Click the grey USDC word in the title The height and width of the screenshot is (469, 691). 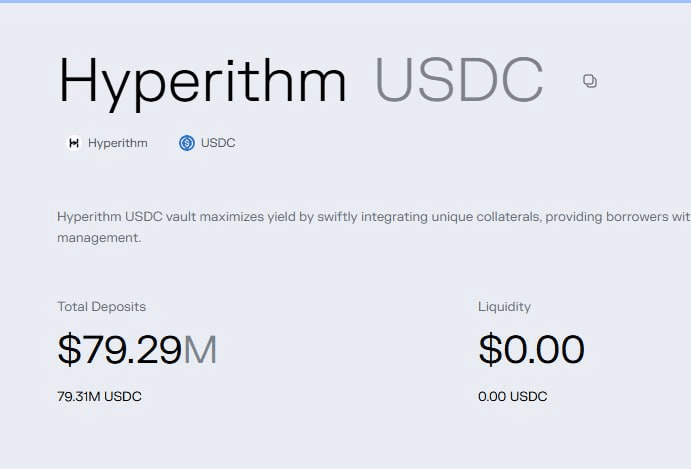click(459, 81)
